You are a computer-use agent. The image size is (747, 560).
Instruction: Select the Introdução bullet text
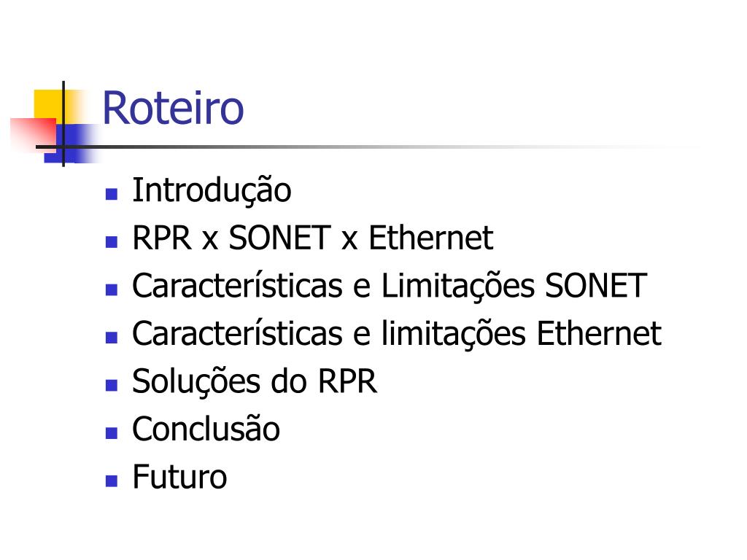(212, 190)
